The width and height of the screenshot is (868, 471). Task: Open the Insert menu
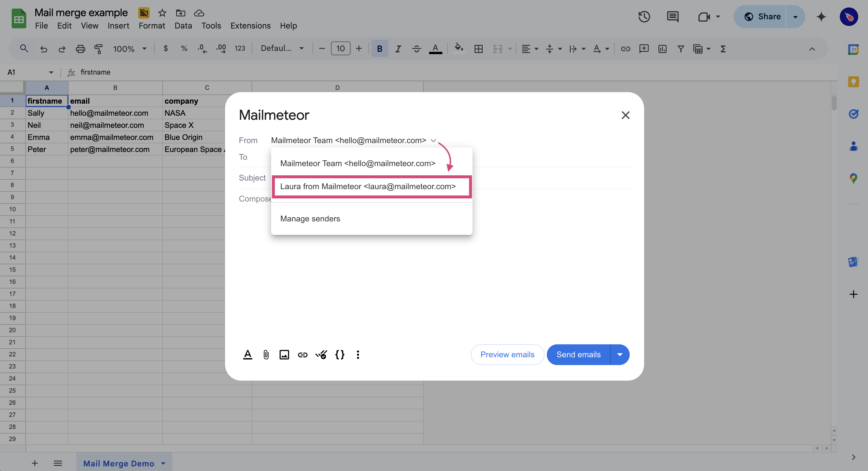[x=118, y=26]
